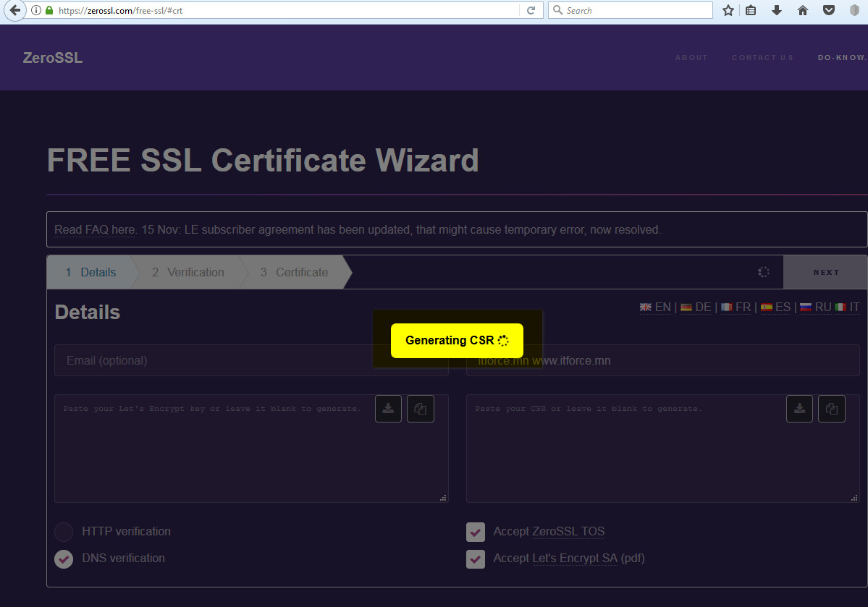Open step 3 Certificate tab
The height and width of the screenshot is (607, 868).
(x=295, y=272)
